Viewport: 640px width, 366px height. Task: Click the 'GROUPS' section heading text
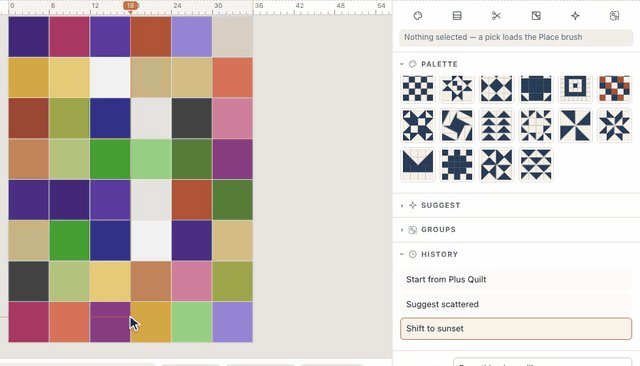(438, 230)
